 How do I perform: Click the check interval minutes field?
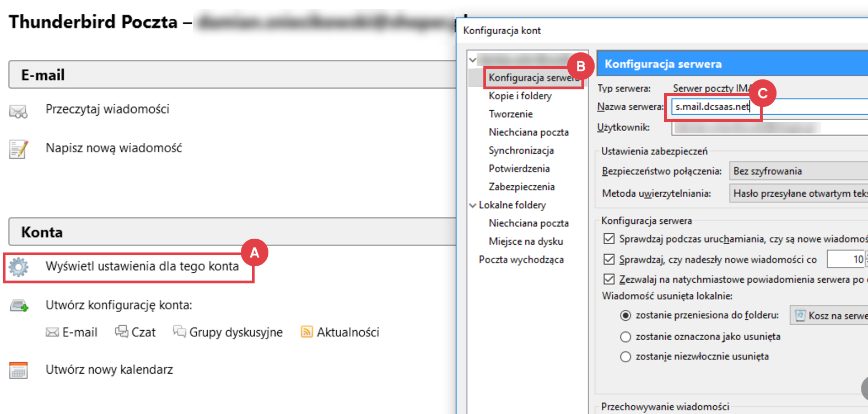click(x=847, y=259)
